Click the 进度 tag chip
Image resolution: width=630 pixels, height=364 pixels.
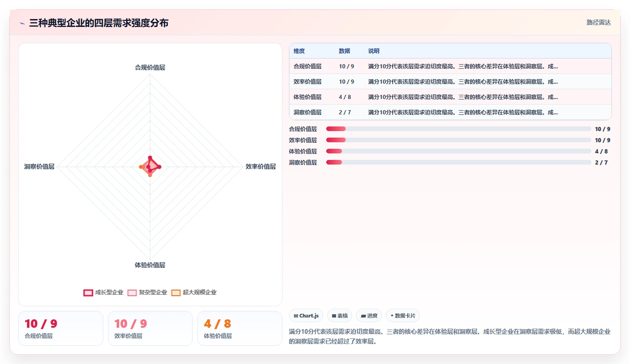369,316
